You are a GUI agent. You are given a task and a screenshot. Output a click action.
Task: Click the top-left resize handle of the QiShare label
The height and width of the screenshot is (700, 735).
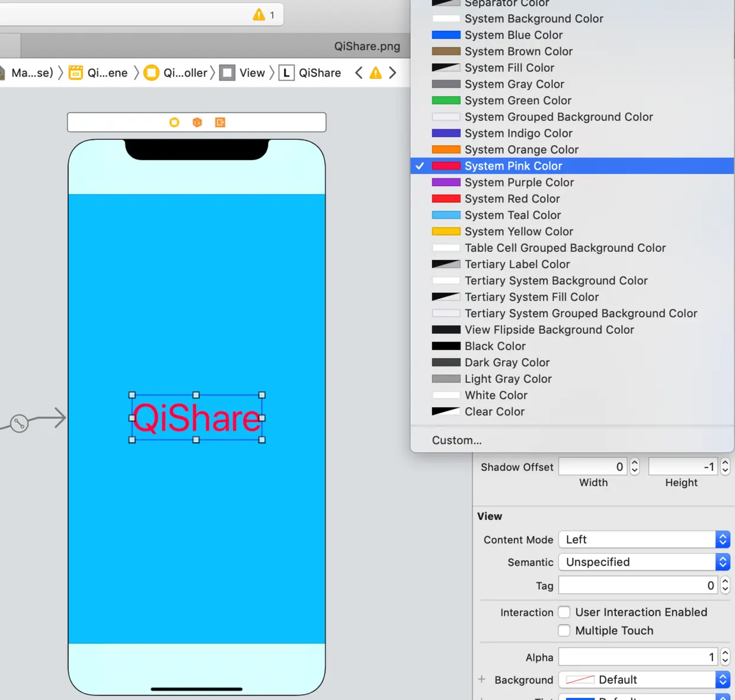(132, 395)
